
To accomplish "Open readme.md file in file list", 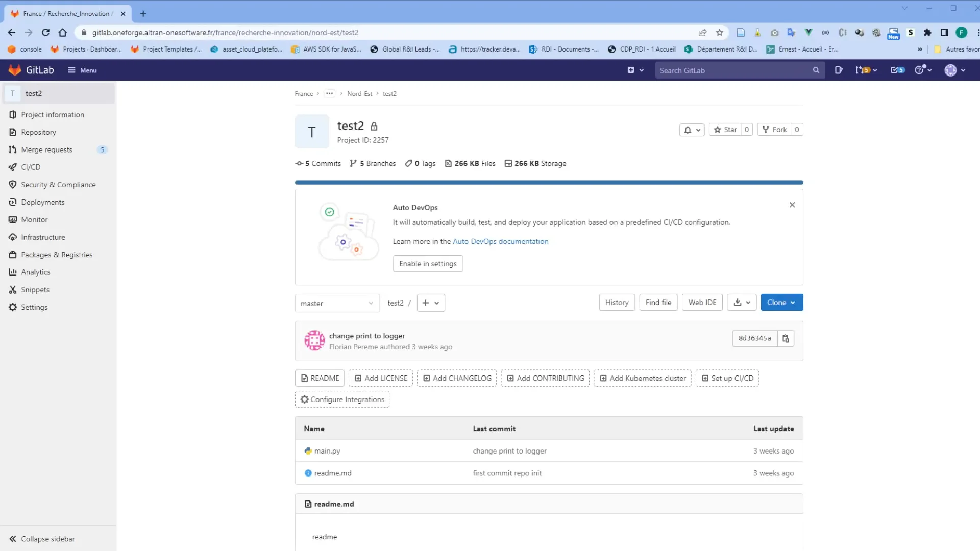I will pos(333,473).
